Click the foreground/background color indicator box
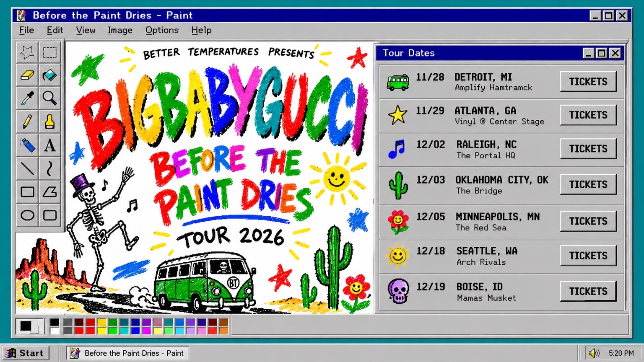Screen dimensions: 644x362 click(x=30, y=326)
